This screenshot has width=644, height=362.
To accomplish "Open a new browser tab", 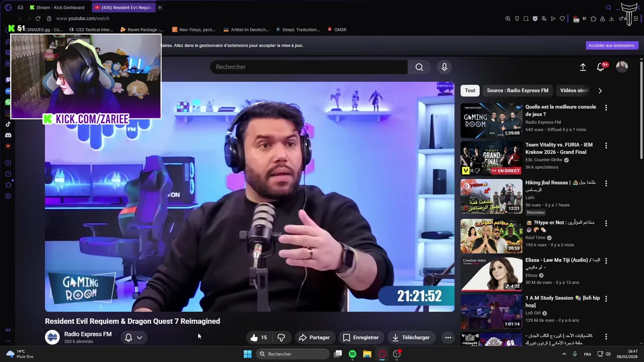I will tap(160, 8).
